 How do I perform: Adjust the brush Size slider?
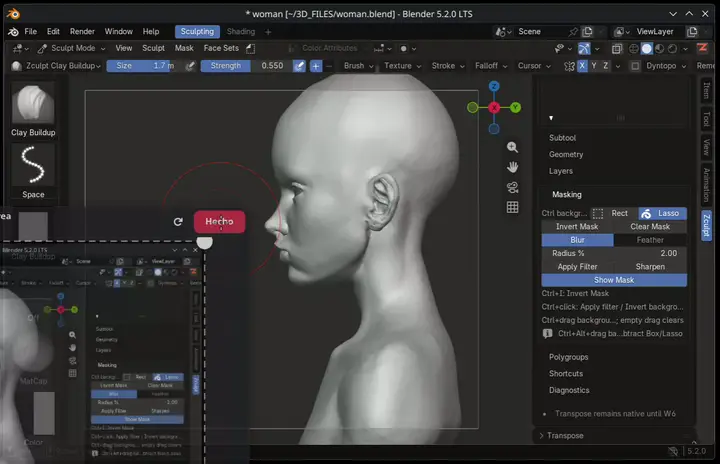(x=145, y=66)
